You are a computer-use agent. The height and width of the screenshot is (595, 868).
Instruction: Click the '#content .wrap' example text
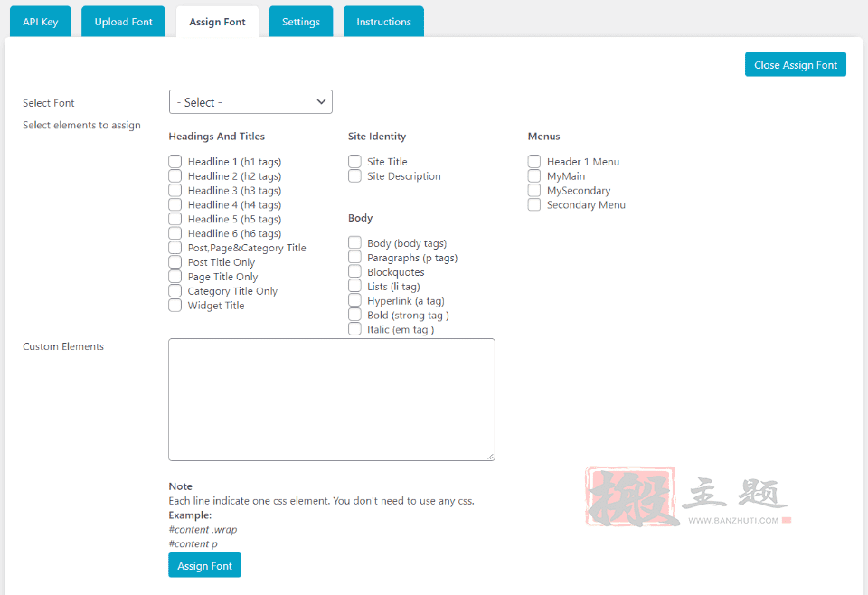tap(203, 530)
